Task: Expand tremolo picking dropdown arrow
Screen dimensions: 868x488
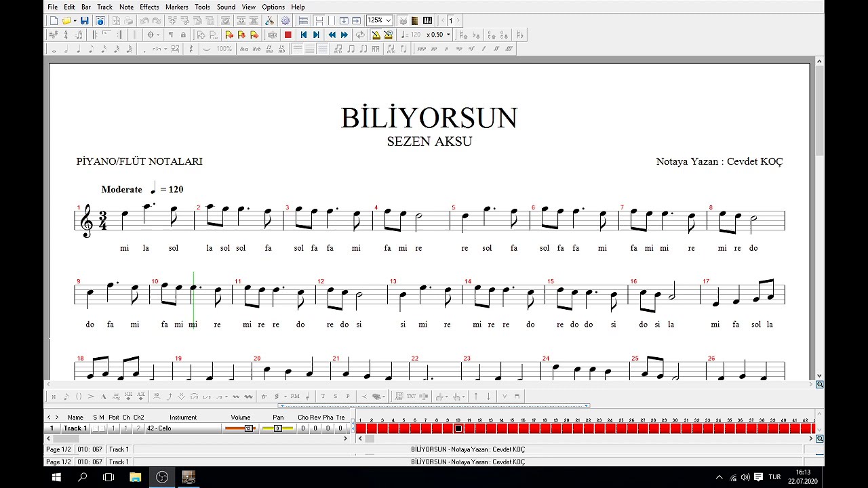Action: 285,396
